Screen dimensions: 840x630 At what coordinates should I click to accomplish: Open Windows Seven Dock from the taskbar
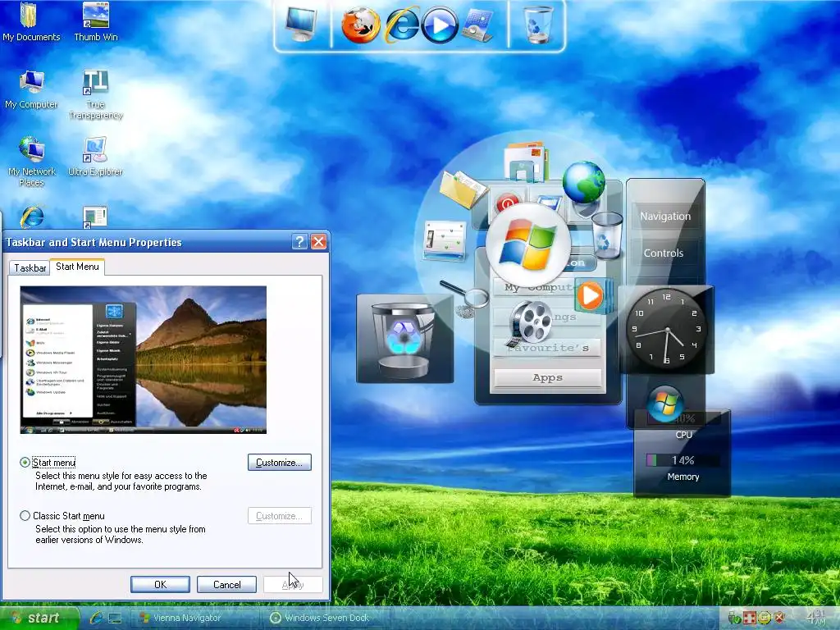(x=326, y=618)
